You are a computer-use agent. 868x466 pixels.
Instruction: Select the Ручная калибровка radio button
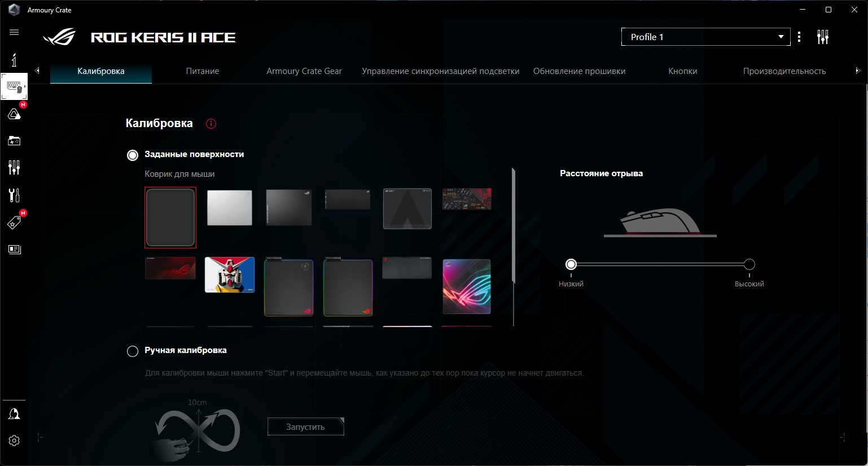133,351
